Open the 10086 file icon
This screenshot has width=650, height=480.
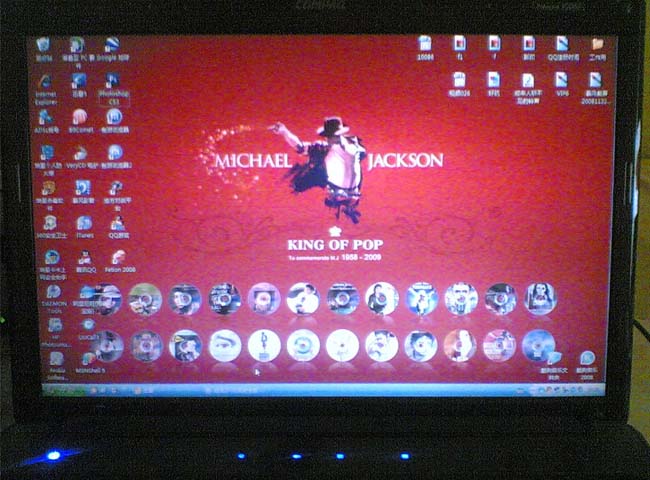425,45
